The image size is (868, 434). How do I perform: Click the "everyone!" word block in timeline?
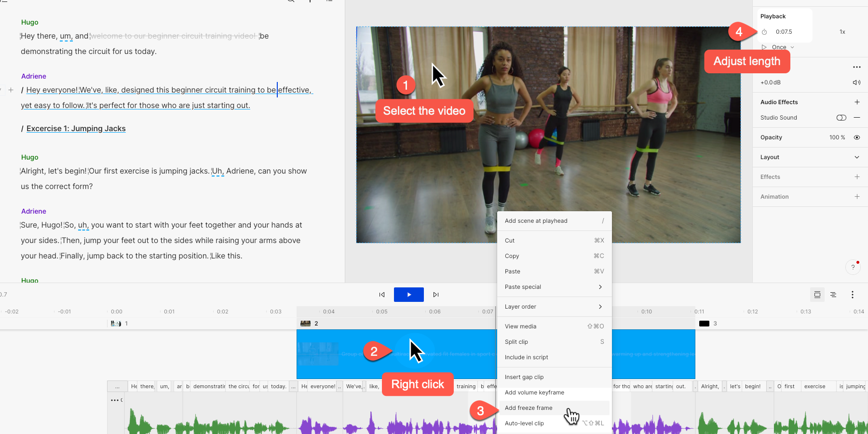click(323, 386)
